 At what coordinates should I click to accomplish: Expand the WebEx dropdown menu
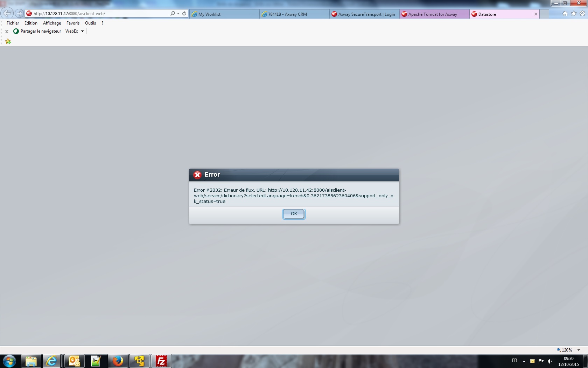coord(82,31)
